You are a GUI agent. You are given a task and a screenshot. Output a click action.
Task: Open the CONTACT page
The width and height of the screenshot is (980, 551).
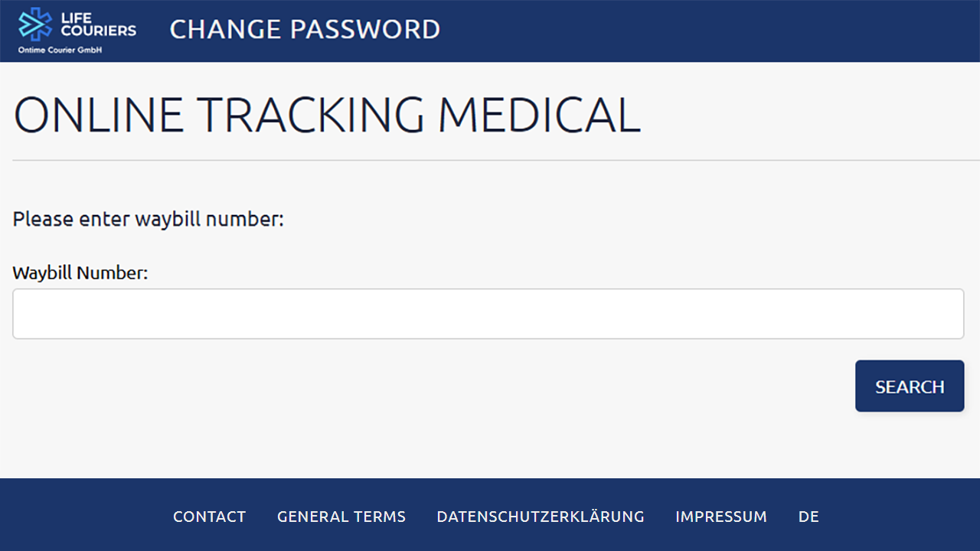coord(209,517)
